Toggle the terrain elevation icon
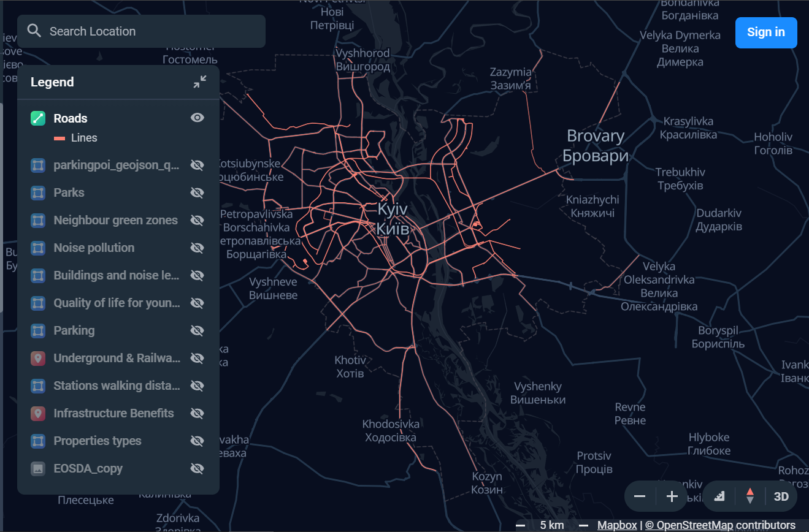 tap(719, 496)
